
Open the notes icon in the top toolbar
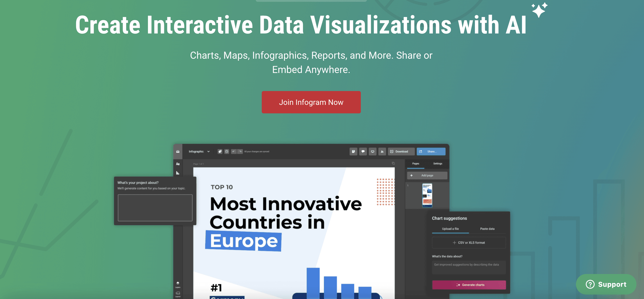click(x=353, y=152)
